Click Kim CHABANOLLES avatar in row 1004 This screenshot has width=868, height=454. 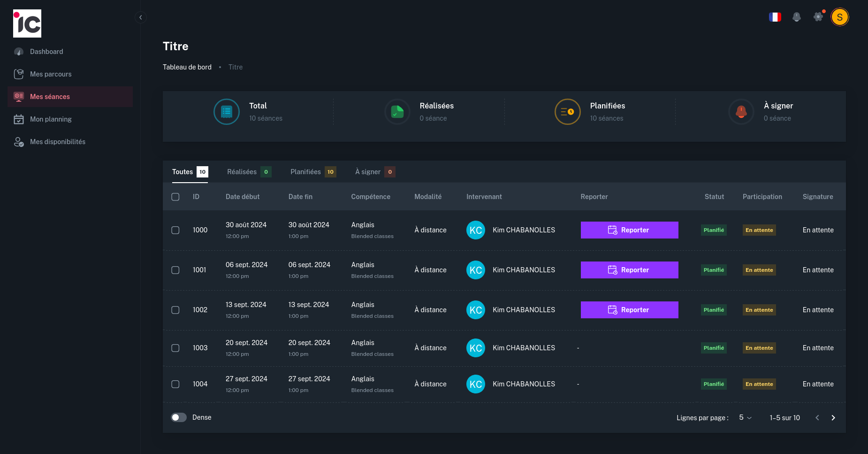tap(475, 384)
